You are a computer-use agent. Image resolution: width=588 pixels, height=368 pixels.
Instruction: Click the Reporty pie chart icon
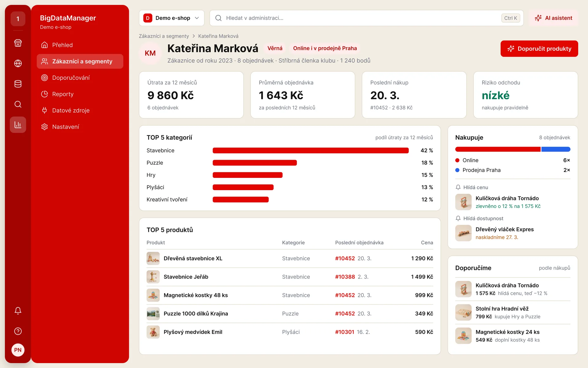tap(44, 94)
